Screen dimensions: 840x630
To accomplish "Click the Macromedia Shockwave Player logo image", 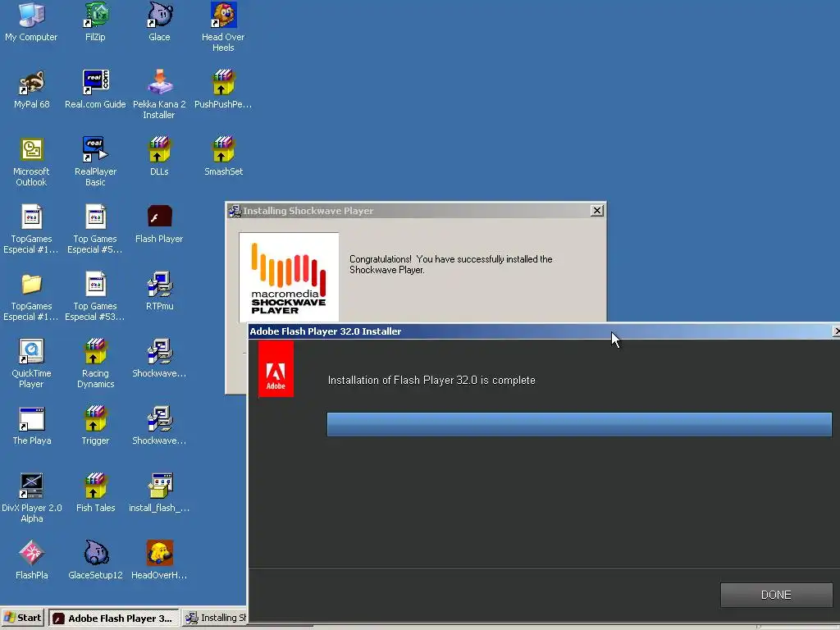I will [x=289, y=277].
